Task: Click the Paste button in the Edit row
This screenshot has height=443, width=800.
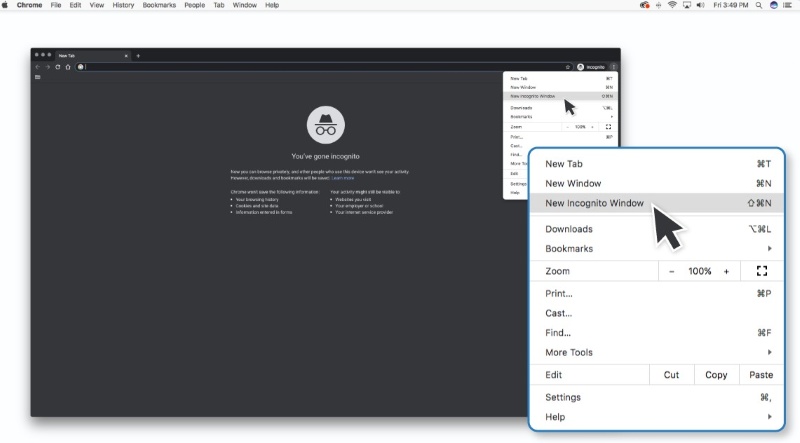Action: click(x=760, y=375)
